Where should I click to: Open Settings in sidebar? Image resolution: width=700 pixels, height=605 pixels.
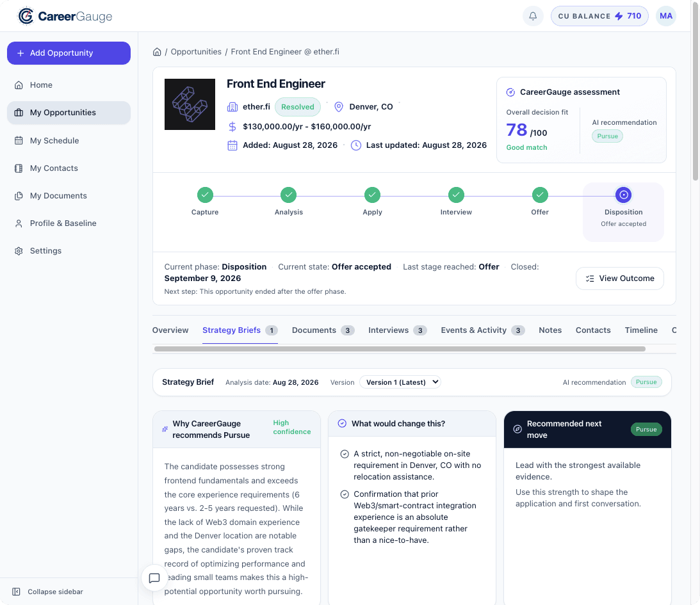(69, 251)
